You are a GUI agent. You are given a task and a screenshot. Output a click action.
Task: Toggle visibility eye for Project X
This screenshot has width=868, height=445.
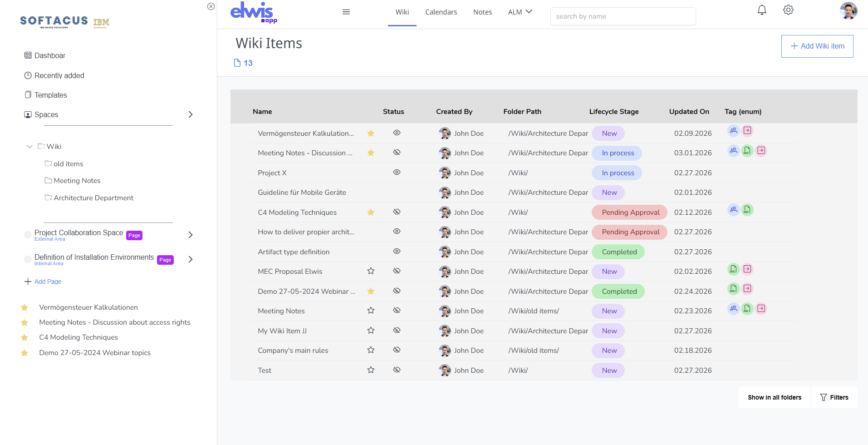(397, 173)
